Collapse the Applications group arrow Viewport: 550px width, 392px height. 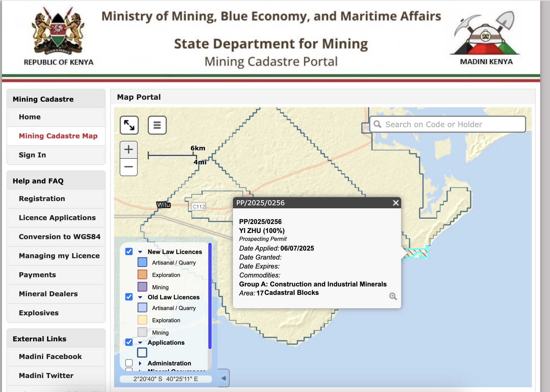(x=140, y=342)
